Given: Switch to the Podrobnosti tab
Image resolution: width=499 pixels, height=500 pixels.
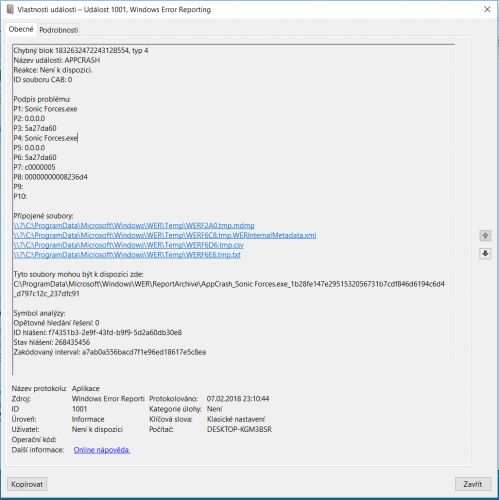Looking at the screenshot, I should (59, 30).
